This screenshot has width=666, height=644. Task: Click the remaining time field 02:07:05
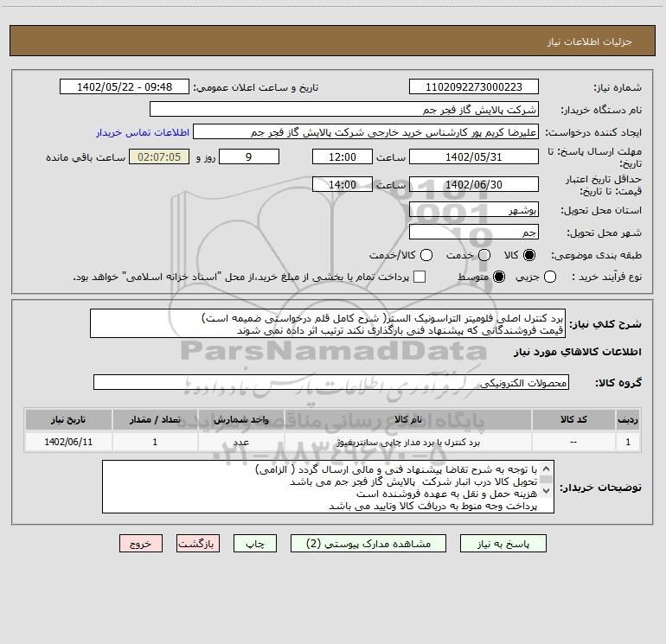click(159, 156)
